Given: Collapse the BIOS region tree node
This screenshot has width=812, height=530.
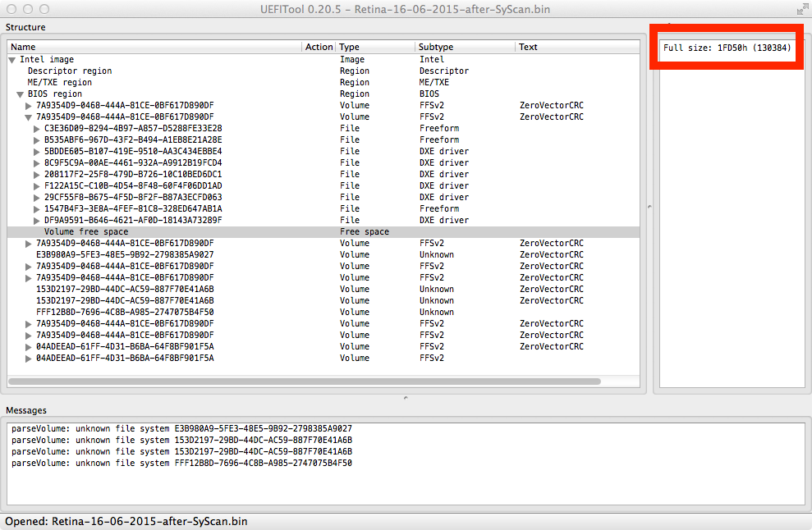Looking at the screenshot, I should 20,94.
